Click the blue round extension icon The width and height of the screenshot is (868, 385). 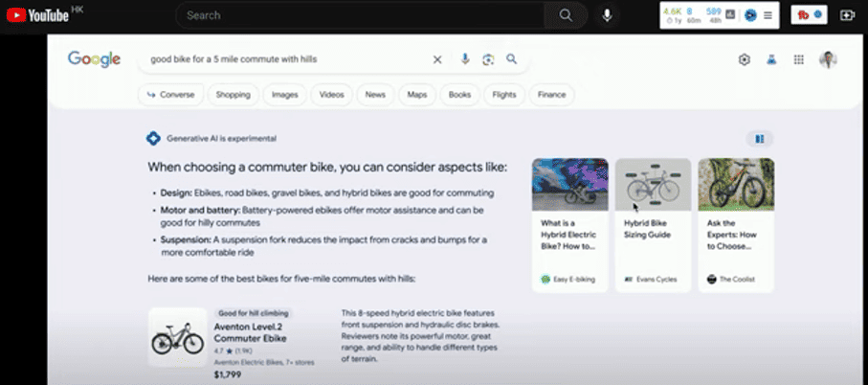750,15
